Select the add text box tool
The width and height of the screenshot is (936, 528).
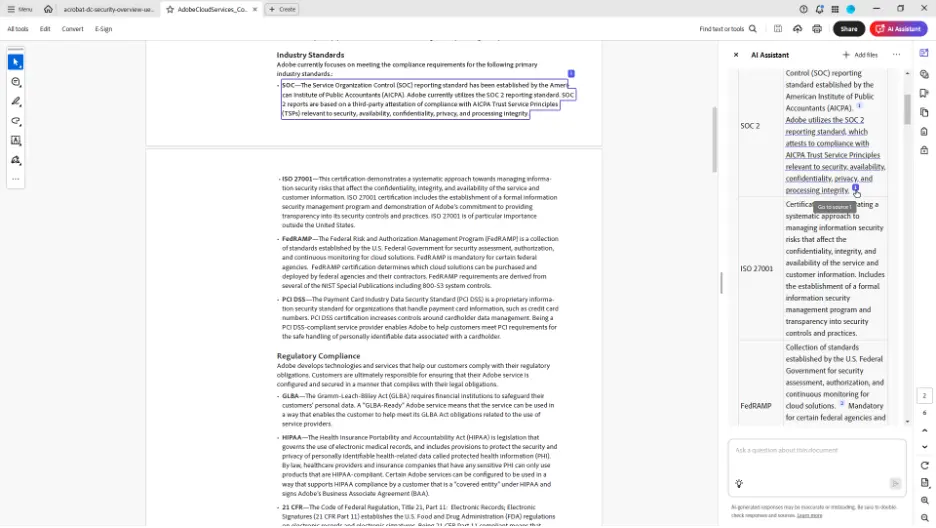16,141
